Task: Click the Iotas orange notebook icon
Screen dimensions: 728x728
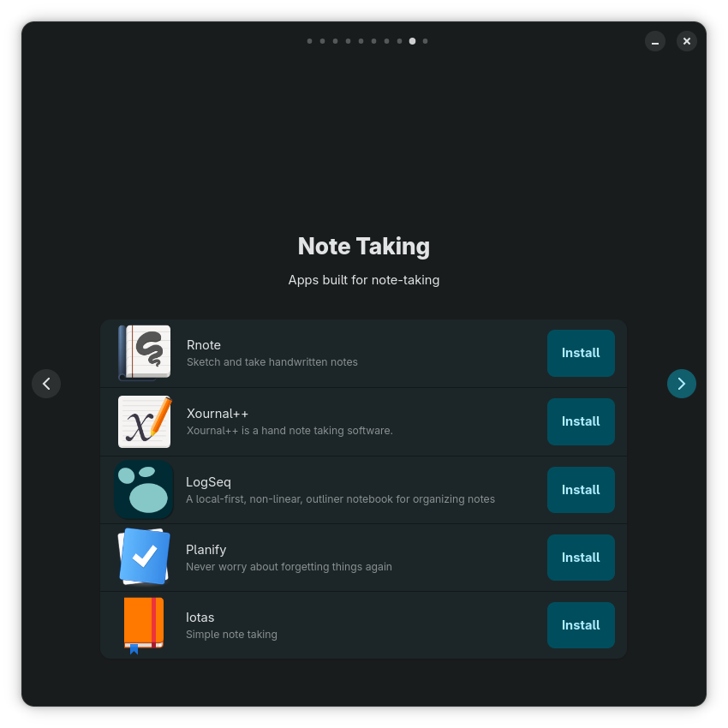Action: click(x=144, y=625)
